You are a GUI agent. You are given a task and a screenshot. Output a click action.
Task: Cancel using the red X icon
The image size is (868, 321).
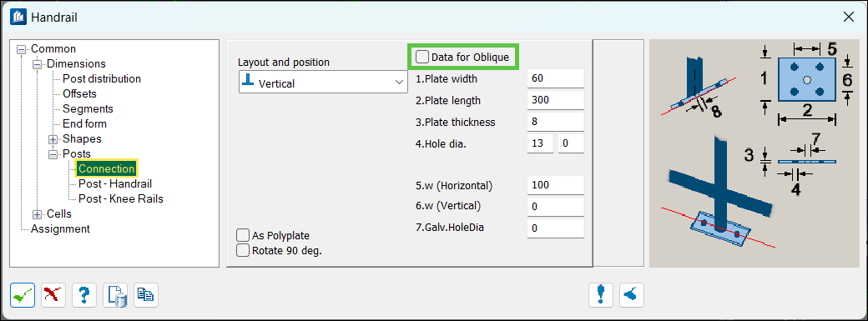click(53, 295)
